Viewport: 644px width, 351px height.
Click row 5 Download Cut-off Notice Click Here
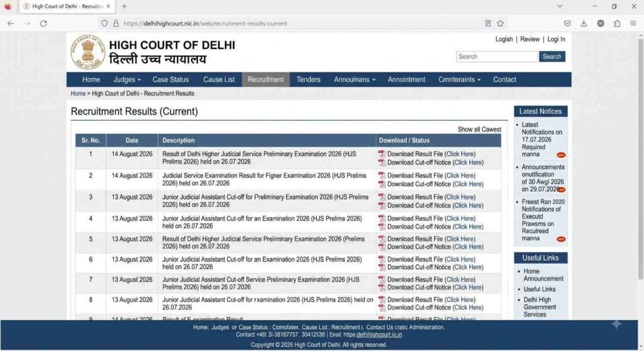click(468, 247)
